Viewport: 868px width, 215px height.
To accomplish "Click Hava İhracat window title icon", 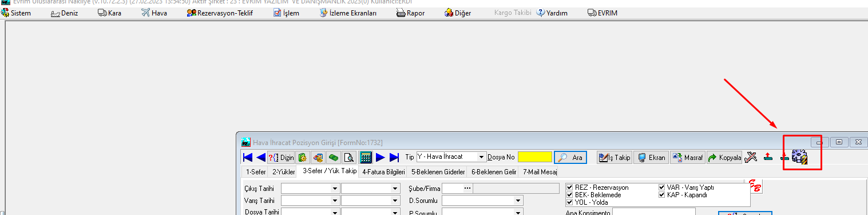I will coord(246,142).
